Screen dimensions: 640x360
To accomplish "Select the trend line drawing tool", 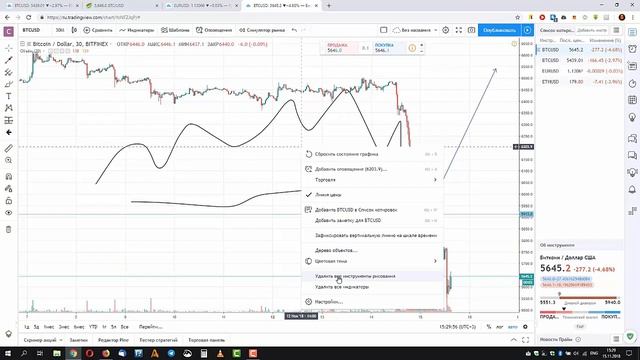I will point(9,60).
